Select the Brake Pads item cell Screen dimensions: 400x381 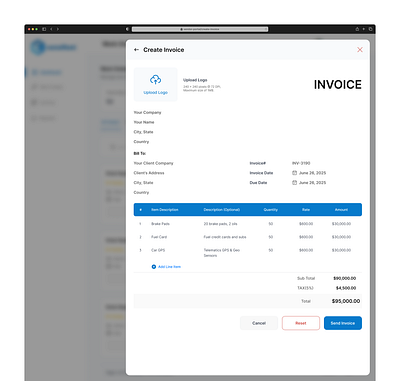coord(160,224)
